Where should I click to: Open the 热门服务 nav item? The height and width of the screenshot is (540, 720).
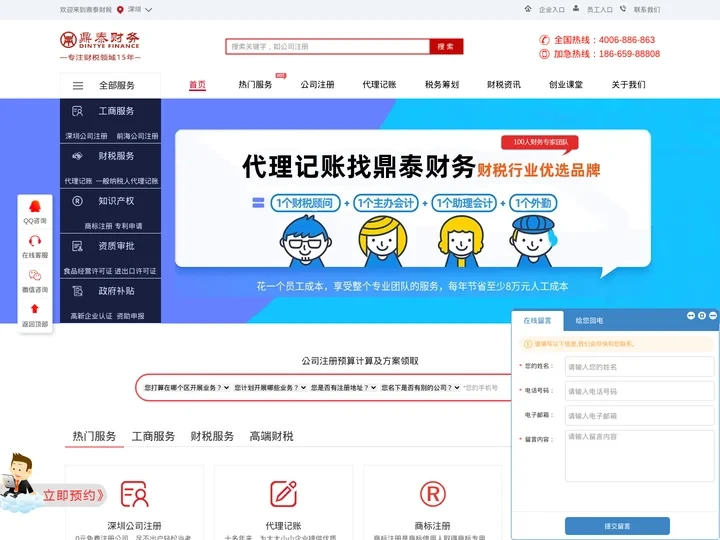pyautogui.click(x=255, y=84)
